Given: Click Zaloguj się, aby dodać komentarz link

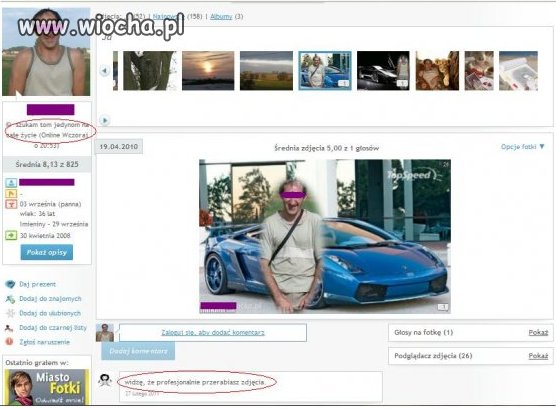Looking at the screenshot, I should 213,333.
